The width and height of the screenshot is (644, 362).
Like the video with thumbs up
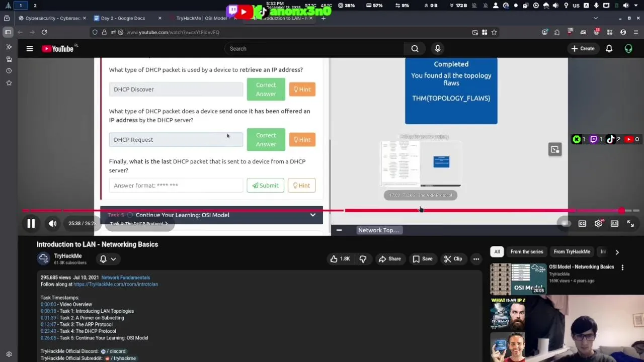click(x=340, y=259)
